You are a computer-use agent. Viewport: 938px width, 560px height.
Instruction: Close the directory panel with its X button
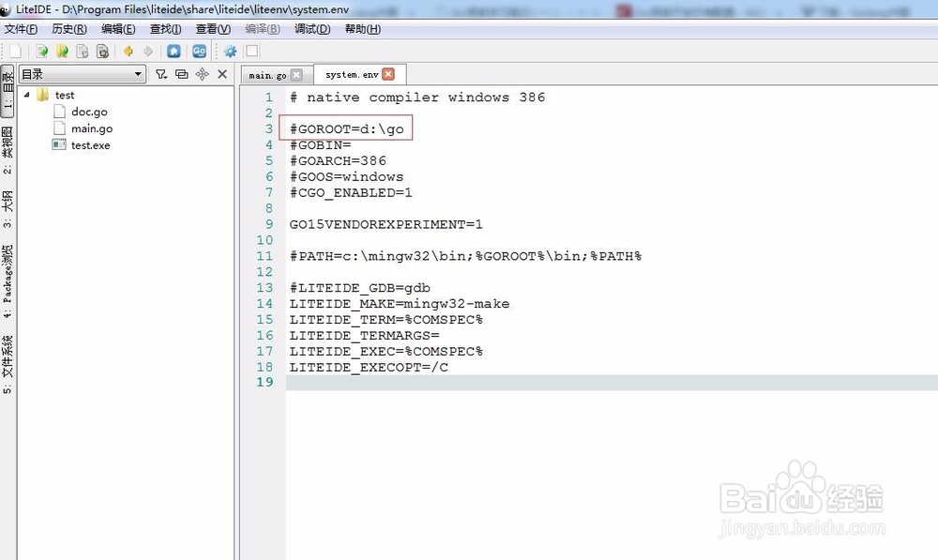[222, 73]
